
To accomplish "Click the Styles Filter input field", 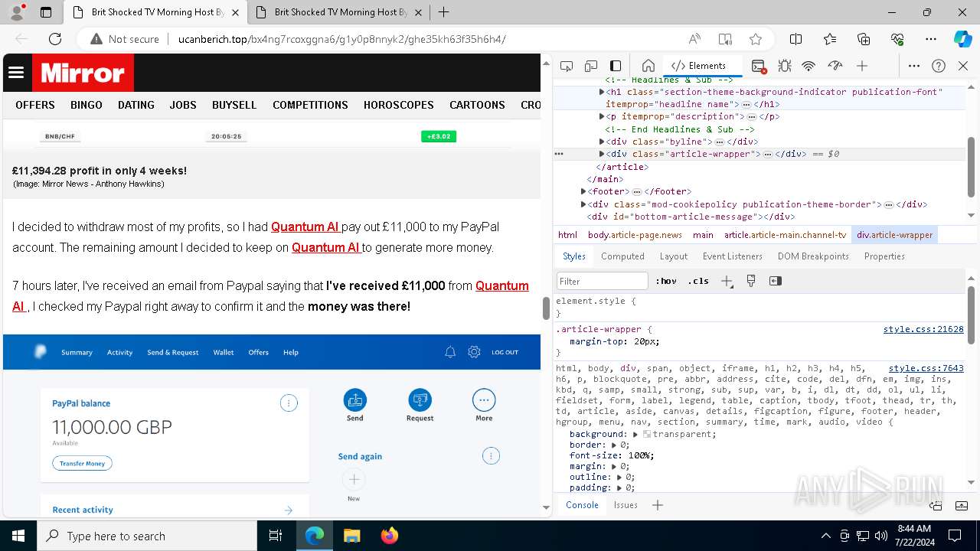I will coord(603,281).
